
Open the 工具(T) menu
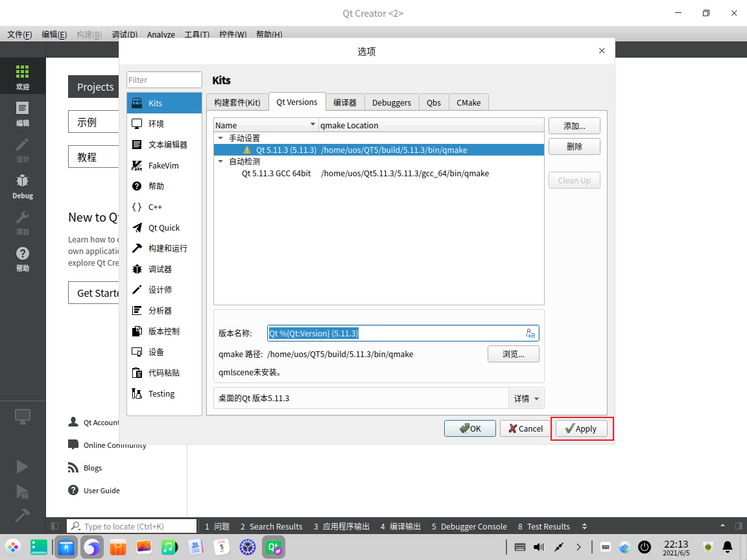point(196,34)
